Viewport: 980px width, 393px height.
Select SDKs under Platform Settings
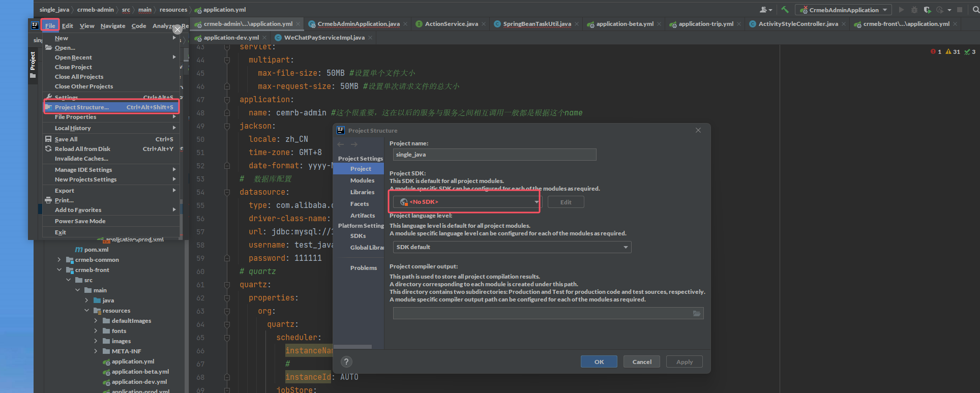[x=358, y=236]
